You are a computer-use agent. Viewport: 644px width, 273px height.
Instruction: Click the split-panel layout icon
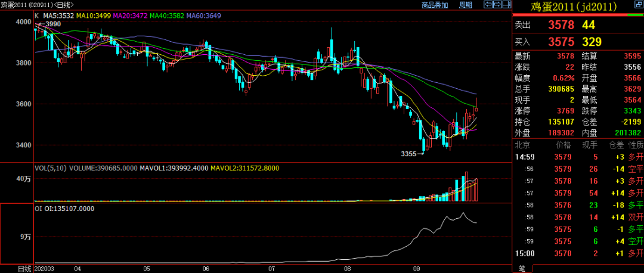coord(506,5)
